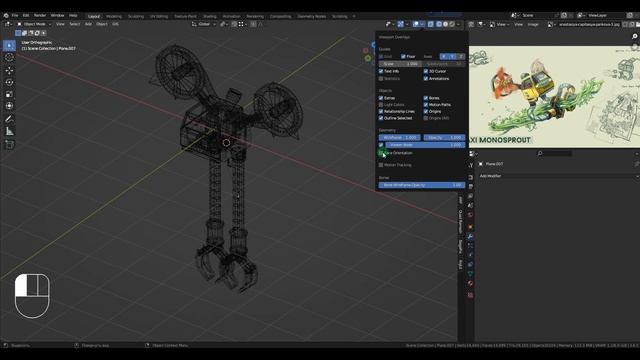Enable the Face Orientation checkbox
Viewport: 640px width, 360px height.
[381, 153]
